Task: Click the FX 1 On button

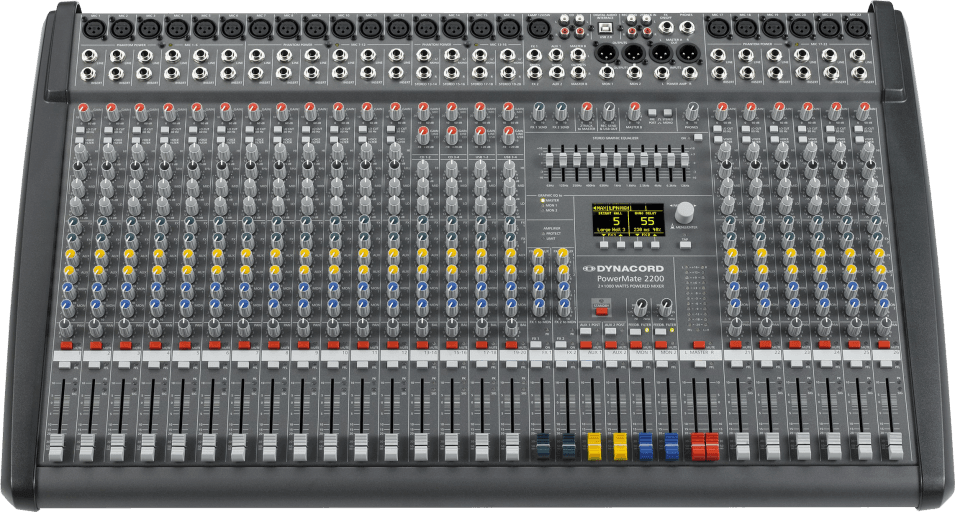Action: coord(535,345)
